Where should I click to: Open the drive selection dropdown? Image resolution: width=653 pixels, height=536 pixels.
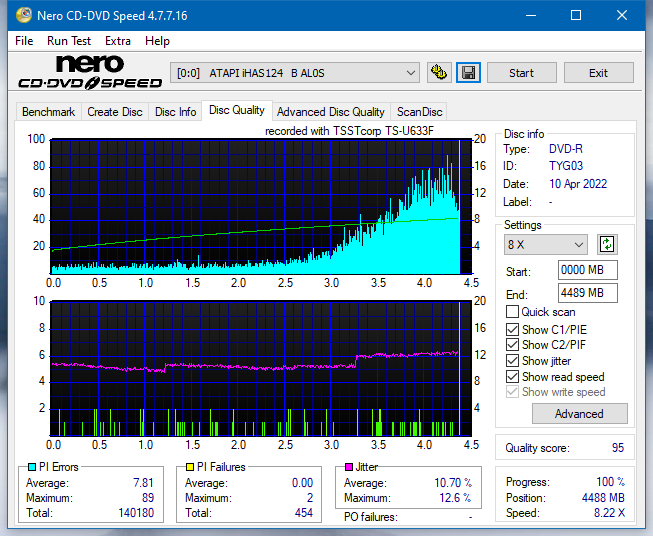click(x=294, y=73)
